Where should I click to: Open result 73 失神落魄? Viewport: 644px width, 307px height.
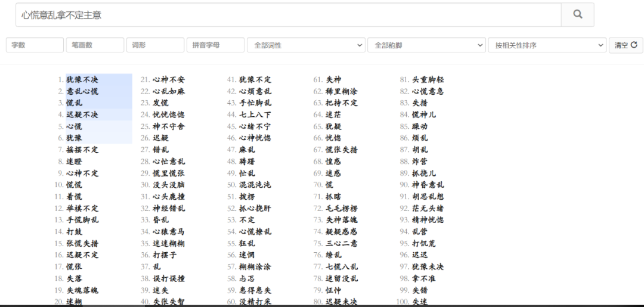[342, 220]
